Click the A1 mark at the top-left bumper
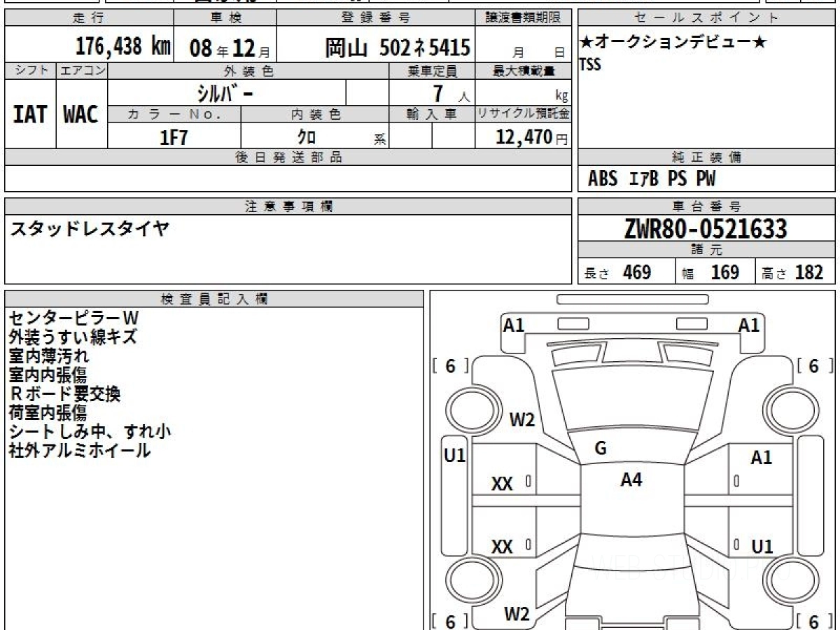The width and height of the screenshot is (840, 630). pos(514,325)
